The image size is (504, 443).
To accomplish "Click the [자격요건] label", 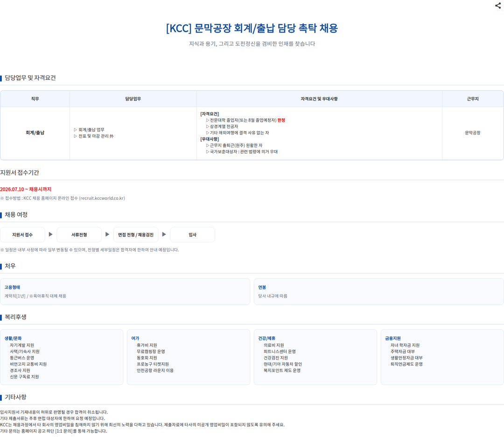I will [210, 114].
